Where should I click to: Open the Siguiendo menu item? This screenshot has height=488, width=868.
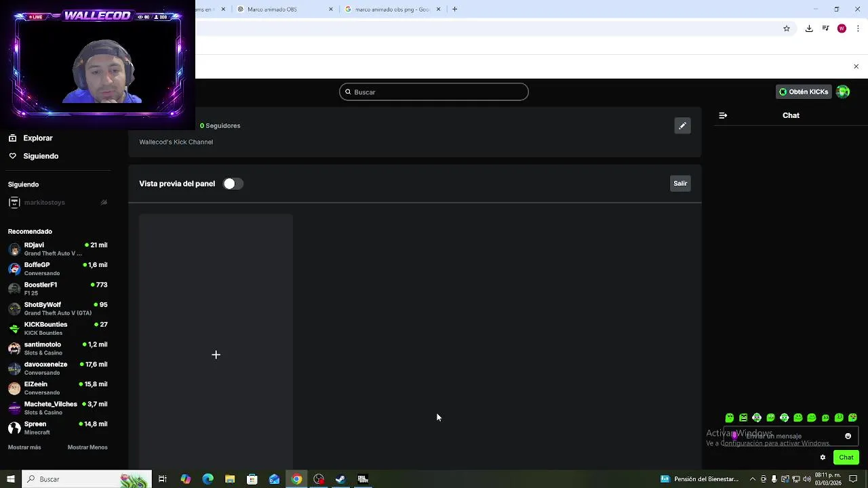pyautogui.click(x=41, y=156)
